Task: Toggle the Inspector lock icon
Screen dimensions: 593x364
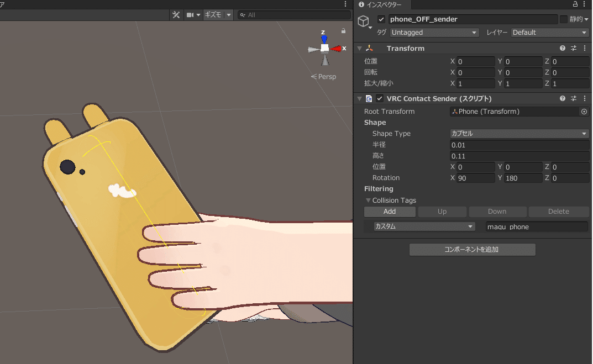Action: (575, 4)
